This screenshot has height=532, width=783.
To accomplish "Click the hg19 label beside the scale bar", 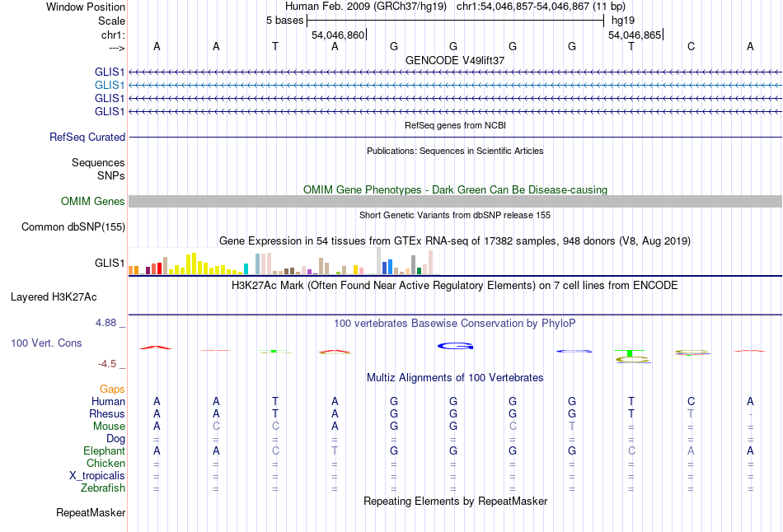I will pos(623,21).
